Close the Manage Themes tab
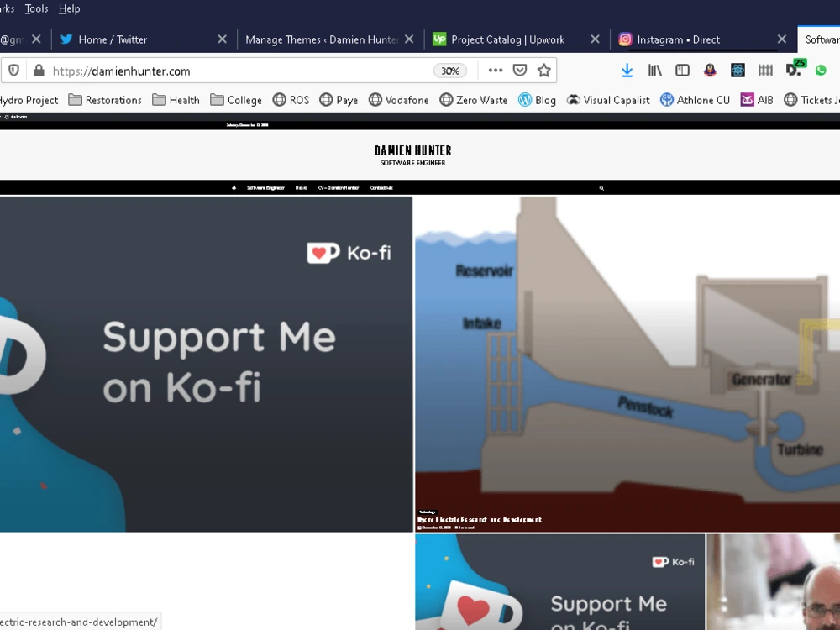Viewport: 840px width, 630px height. click(409, 39)
